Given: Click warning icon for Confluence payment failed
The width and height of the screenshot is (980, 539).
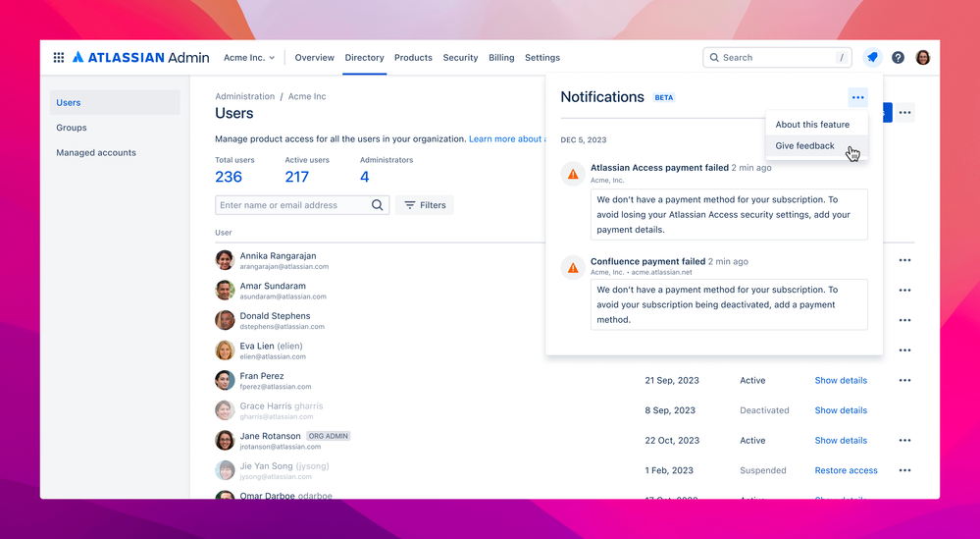Looking at the screenshot, I should 573,268.
